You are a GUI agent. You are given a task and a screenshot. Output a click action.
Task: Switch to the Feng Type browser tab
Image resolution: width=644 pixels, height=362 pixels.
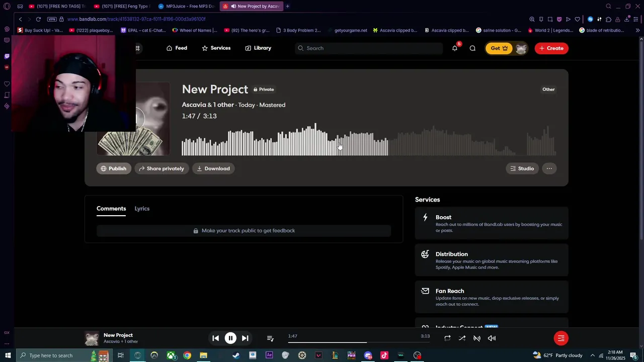121,7
